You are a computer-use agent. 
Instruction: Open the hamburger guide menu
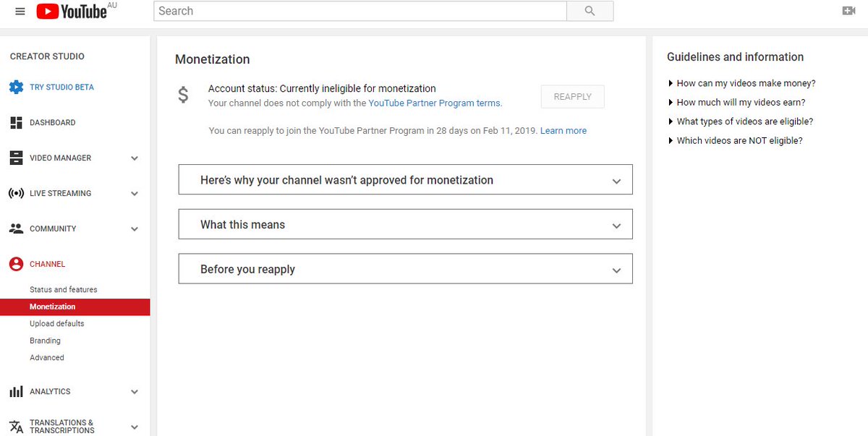[20, 12]
